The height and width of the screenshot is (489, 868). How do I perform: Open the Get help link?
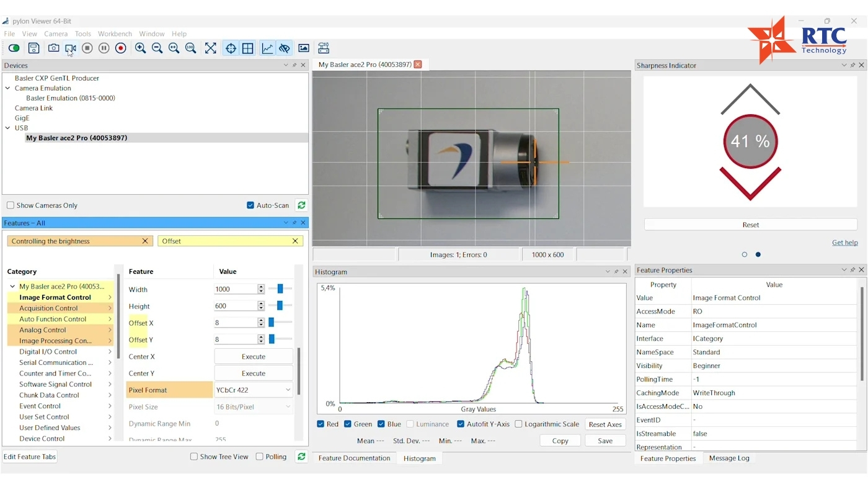[844, 243]
